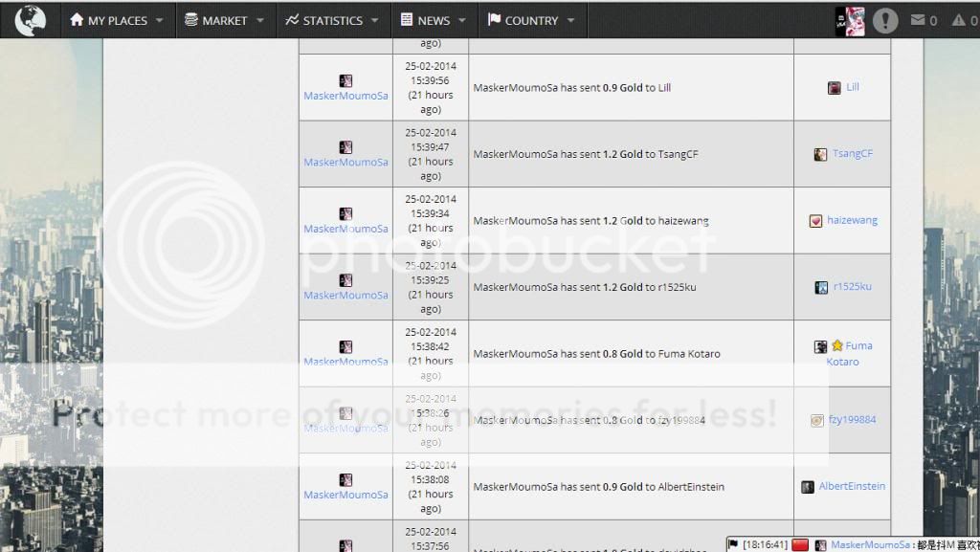The image size is (980, 552).
Task: Click AlbertEinstein's avatar icon
Action: (808, 487)
